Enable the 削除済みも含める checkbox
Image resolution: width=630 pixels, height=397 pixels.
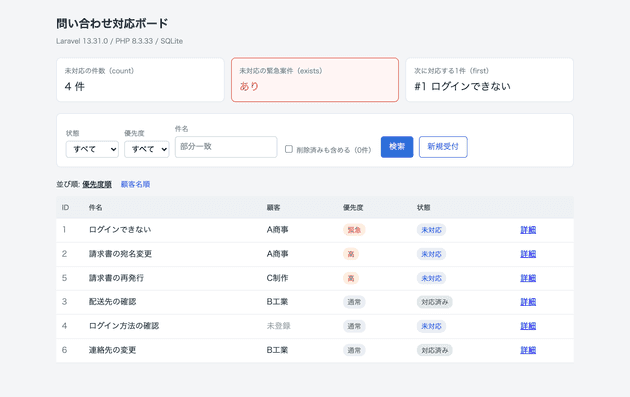coord(288,149)
